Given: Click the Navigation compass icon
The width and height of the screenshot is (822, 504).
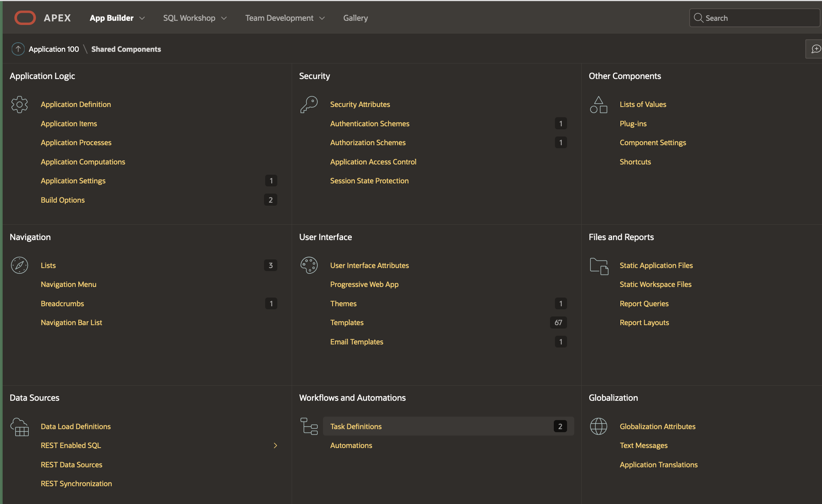Looking at the screenshot, I should (19, 265).
